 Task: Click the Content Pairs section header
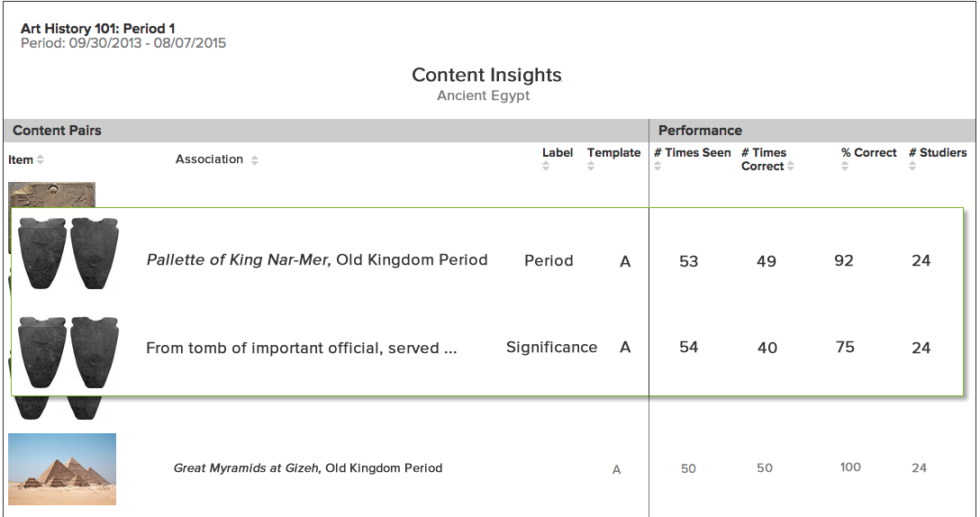(57, 131)
